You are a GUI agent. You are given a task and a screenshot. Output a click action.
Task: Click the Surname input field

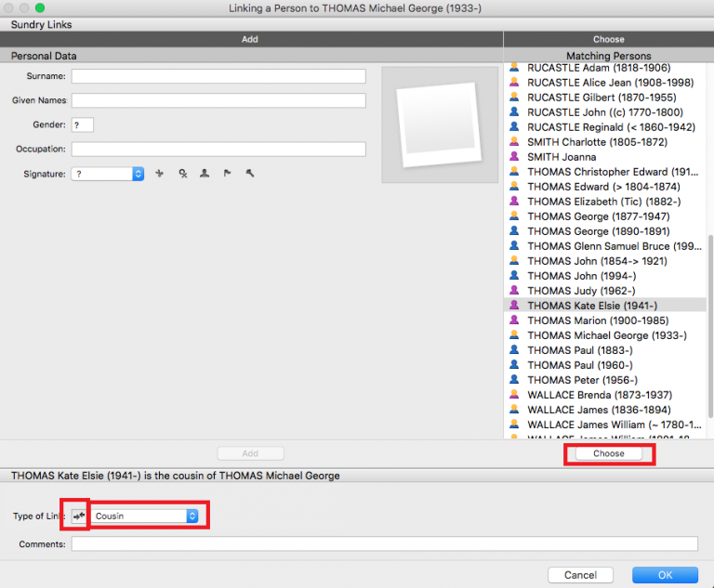point(218,76)
